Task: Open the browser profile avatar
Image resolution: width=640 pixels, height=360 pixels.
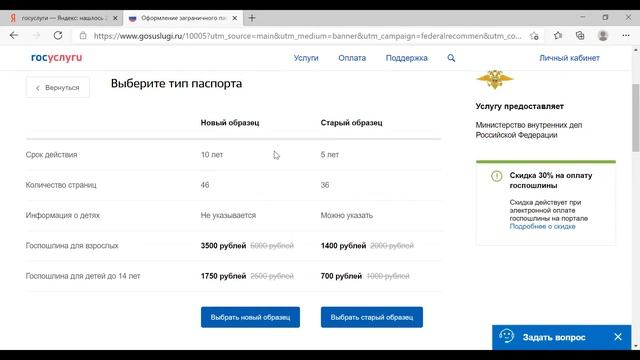Action: pyautogui.click(x=603, y=36)
